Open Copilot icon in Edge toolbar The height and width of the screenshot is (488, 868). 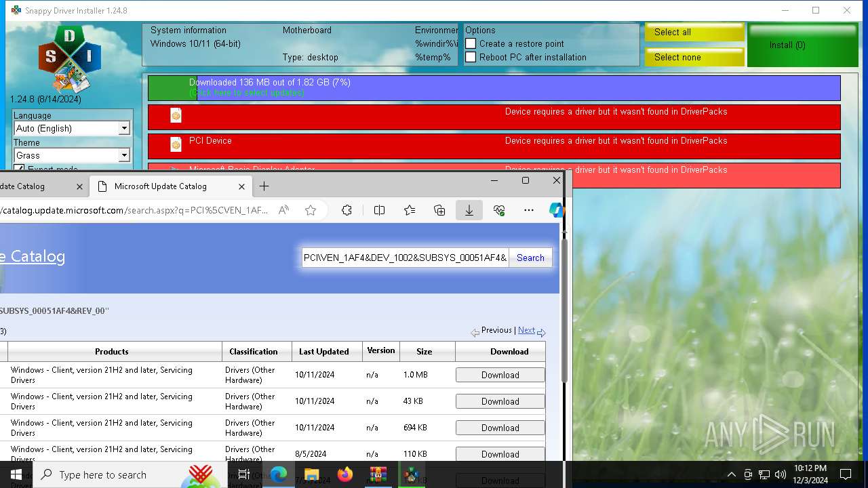[557, 210]
